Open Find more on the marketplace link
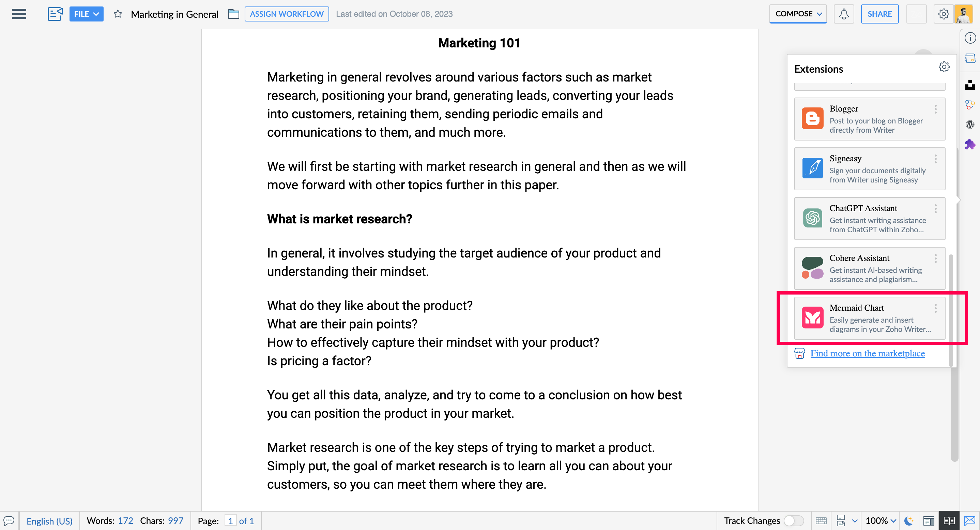980x530 pixels. 868,353
